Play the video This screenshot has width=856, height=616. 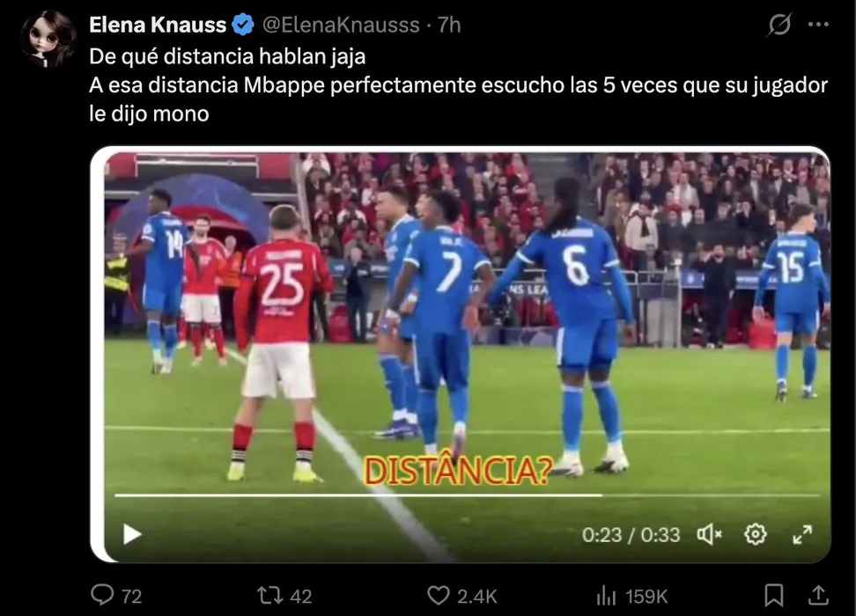pos(131,534)
